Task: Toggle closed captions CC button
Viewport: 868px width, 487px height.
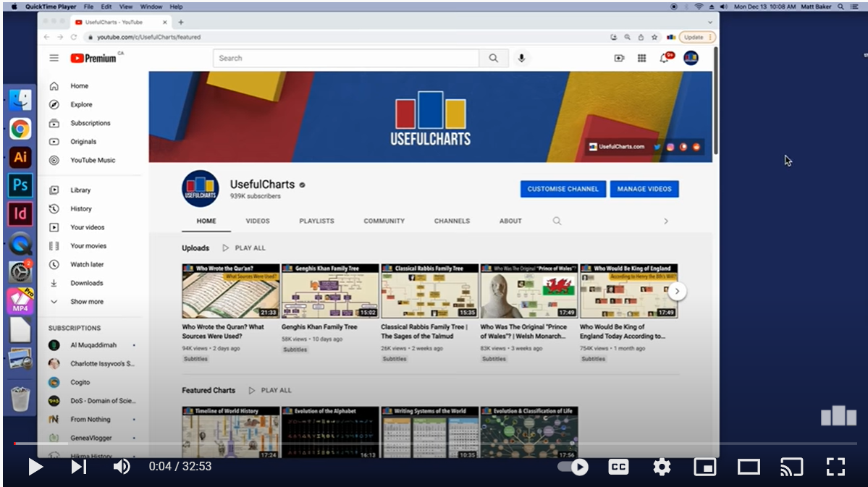Action: point(618,467)
